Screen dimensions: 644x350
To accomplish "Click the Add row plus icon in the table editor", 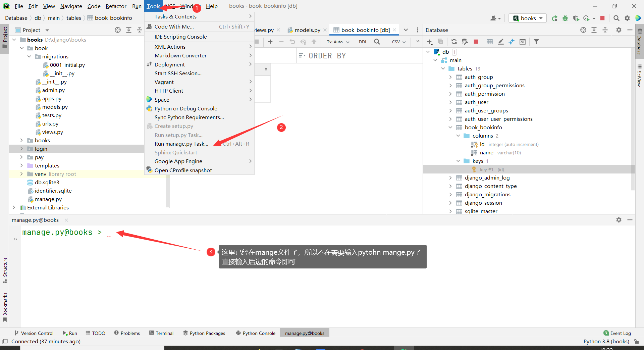I will (270, 42).
